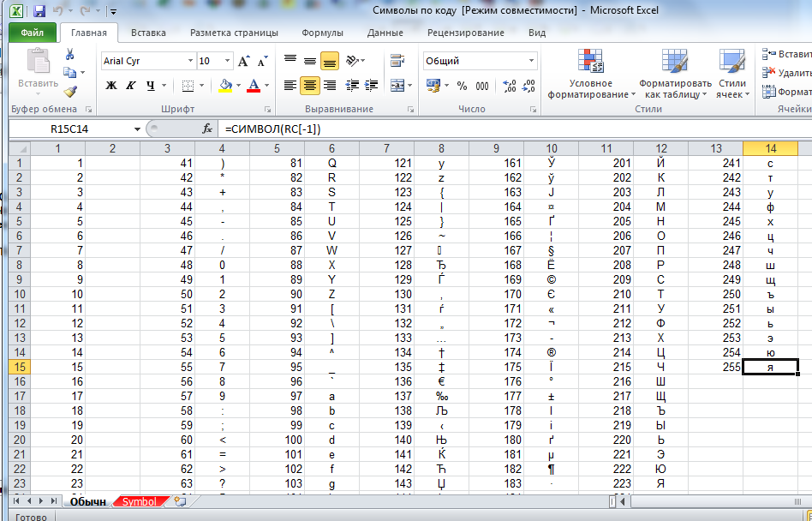
Task: Decrease decimal places
Action: click(528, 86)
